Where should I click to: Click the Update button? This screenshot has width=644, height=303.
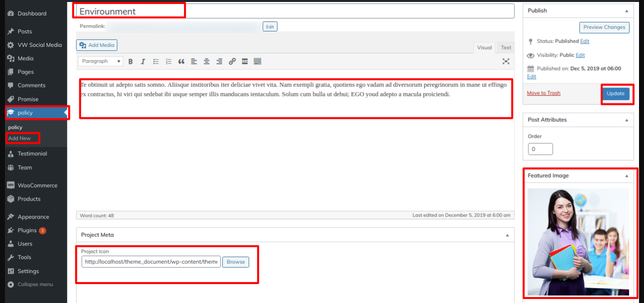point(616,93)
